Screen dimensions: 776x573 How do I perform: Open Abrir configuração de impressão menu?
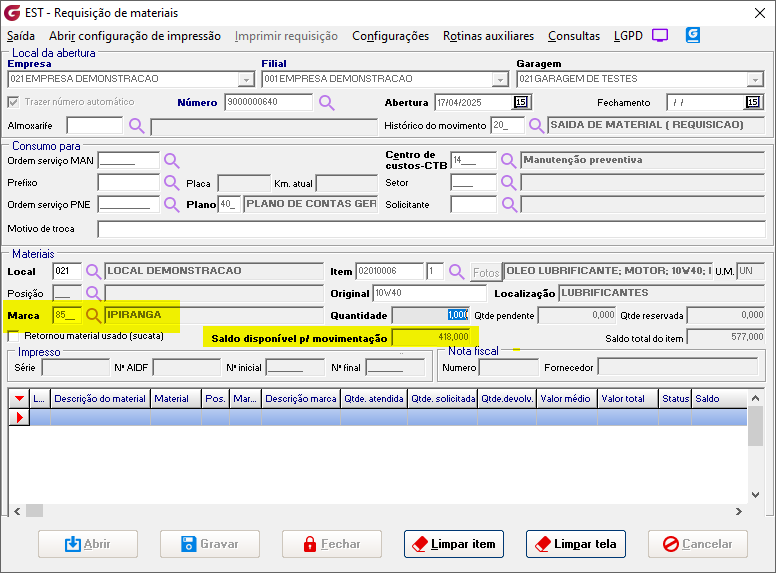[135, 36]
